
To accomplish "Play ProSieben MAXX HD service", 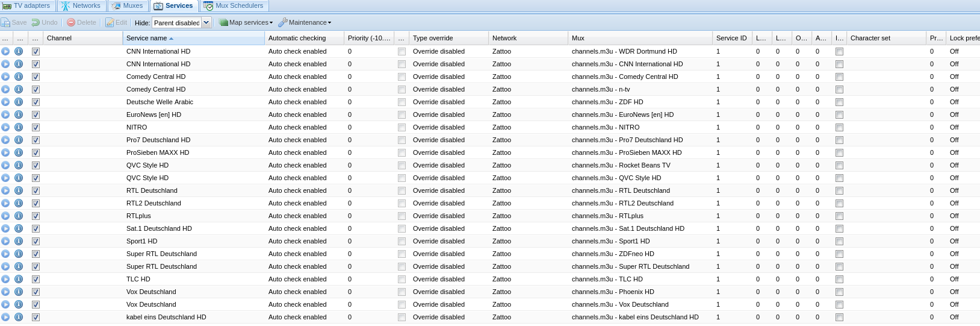I will [x=5, y=152].
